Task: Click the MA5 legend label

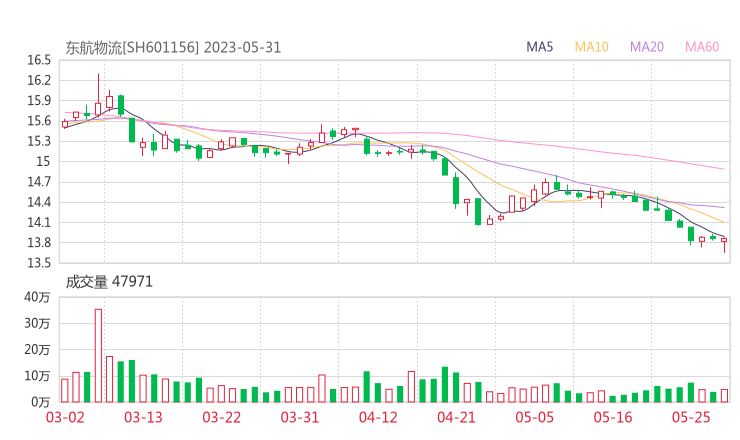Action: pos(539,47)
